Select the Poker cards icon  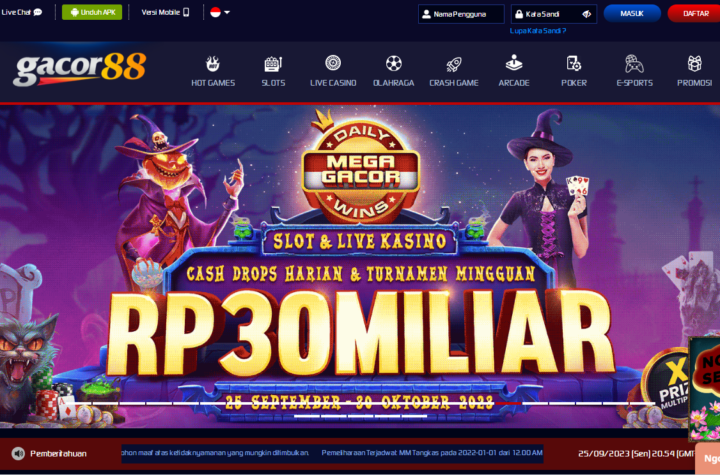(x=574, y=63)
